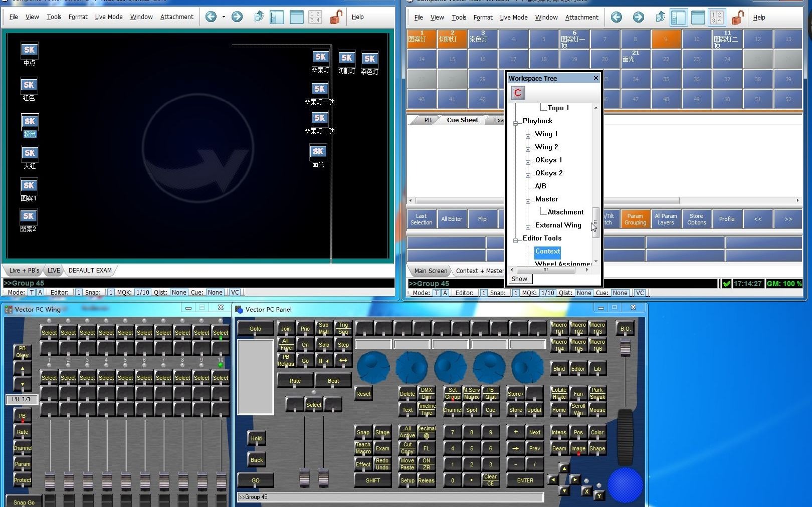Toggle the Hold button
The image size is (812, 507).
point(256,438)
